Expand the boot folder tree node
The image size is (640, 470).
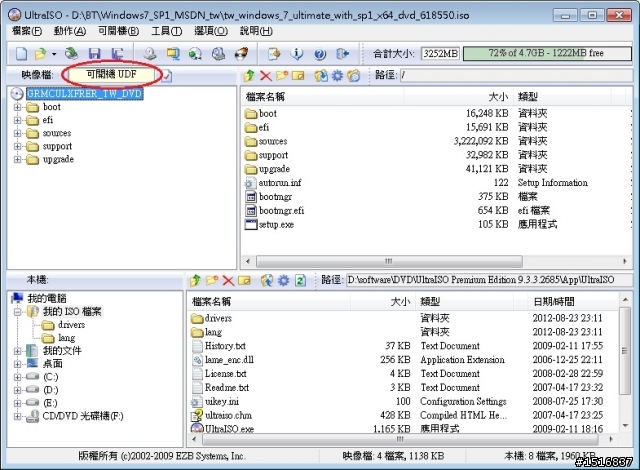(x=17, y=107)
